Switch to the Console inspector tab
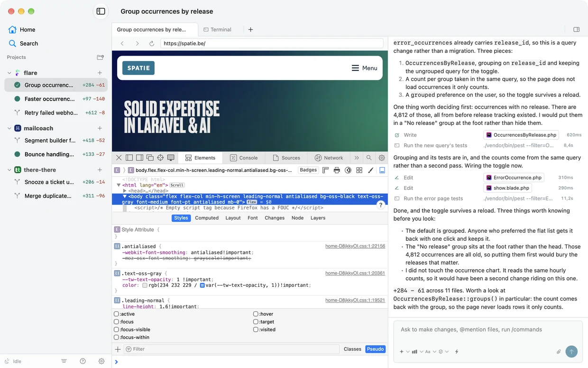This screenshot has width=588, height=368. 244,158
